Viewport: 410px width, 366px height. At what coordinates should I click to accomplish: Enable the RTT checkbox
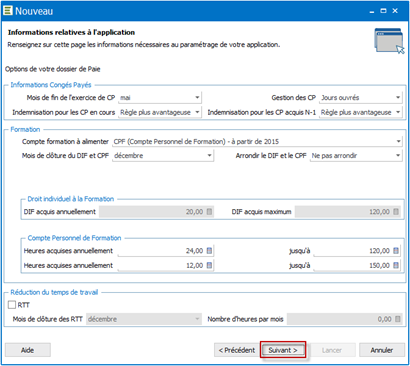(12, 305)
